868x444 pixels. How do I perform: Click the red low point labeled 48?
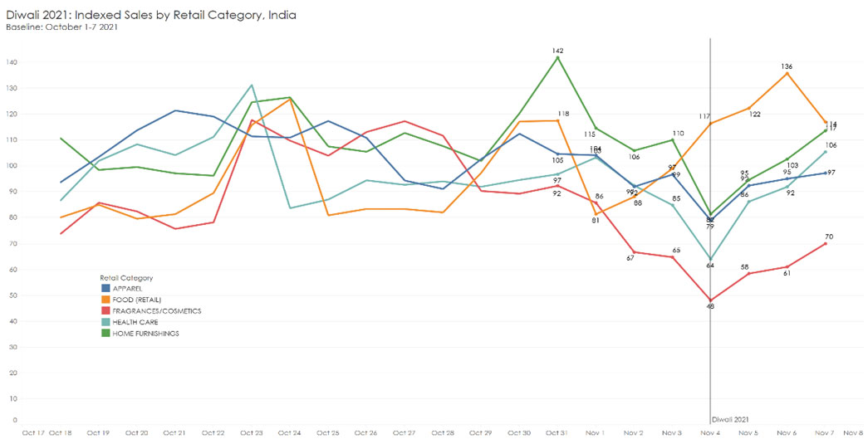(x=710, y=300)
